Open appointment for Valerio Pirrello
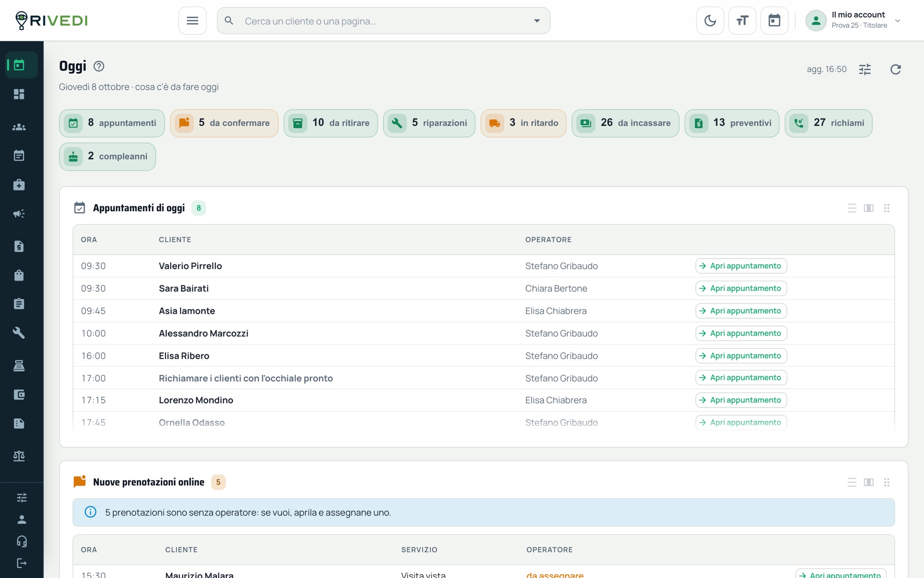Image resolution: width=924 pixels, height=578 pixels. (x=741, y=266)
